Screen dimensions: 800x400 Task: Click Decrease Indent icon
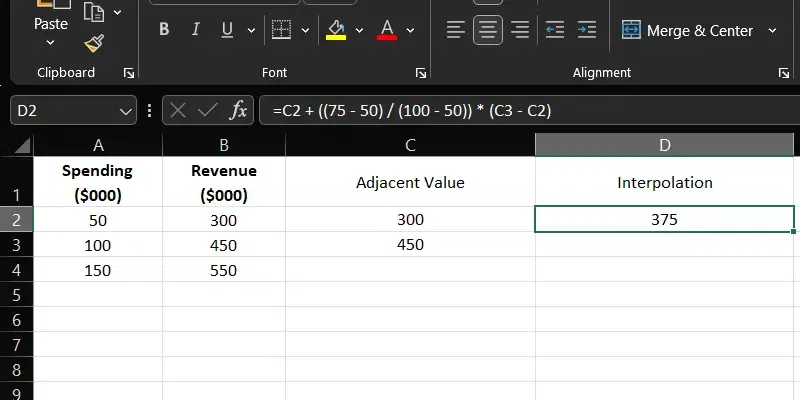[x=555, y=30]
